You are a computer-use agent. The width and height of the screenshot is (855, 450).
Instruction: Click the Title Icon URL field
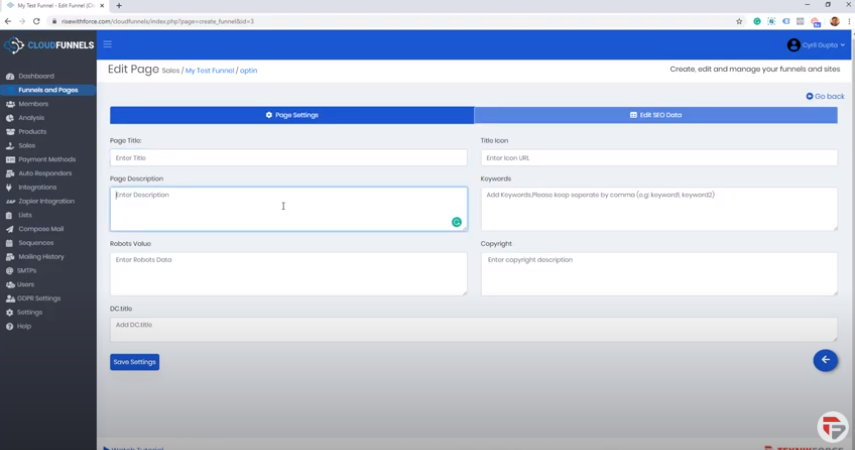658,158
